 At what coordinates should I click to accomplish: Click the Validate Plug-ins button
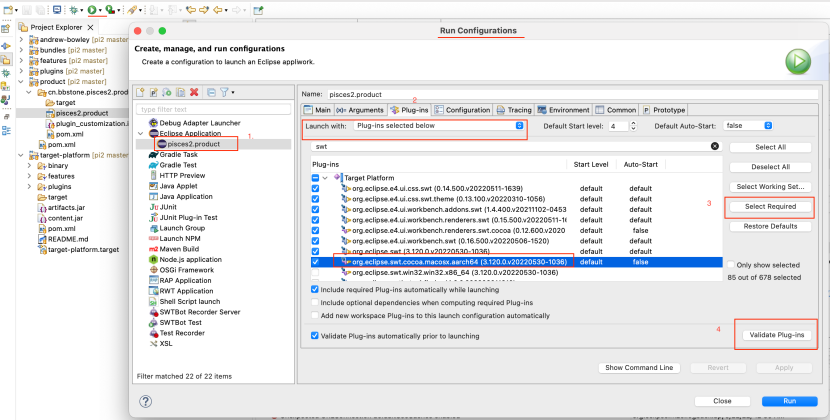click(x=777, y=335)
